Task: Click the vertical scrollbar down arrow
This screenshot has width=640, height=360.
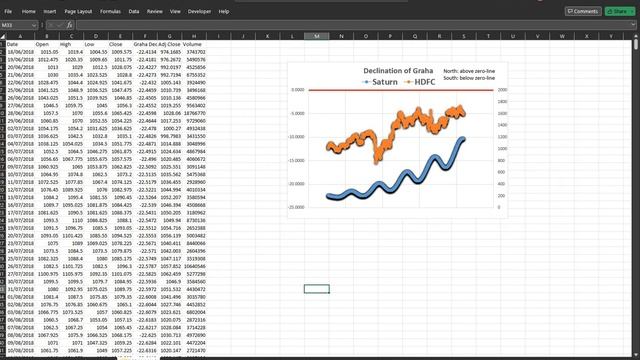Action: (636, 355)
